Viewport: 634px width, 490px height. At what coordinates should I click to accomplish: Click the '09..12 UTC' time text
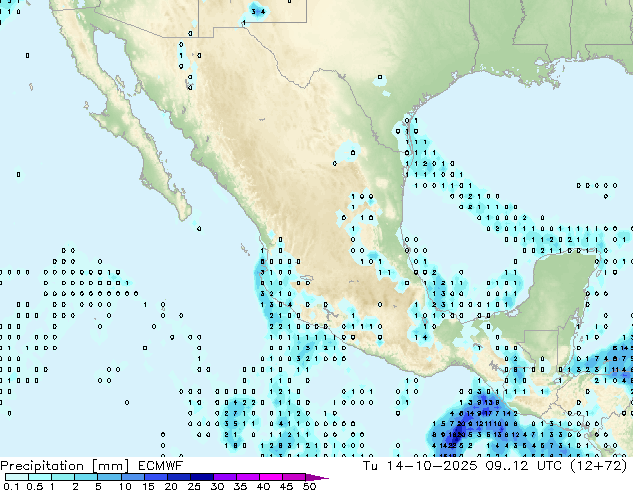524,465
